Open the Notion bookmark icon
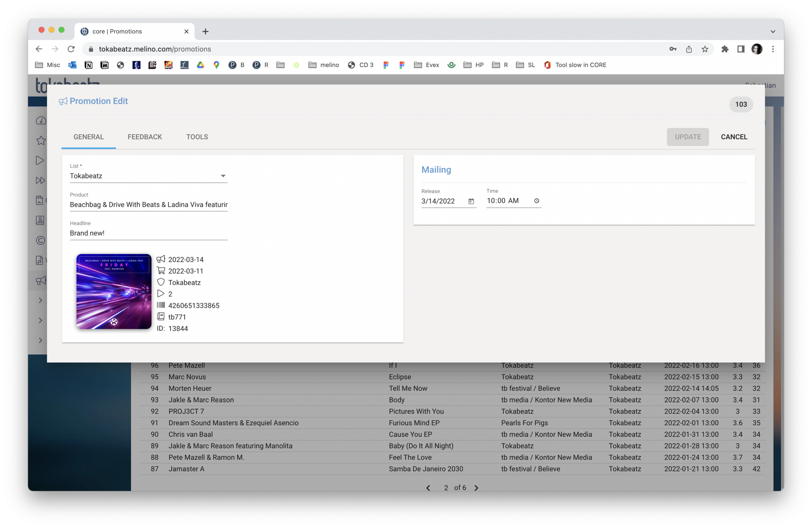 click(x=88, y=65)
